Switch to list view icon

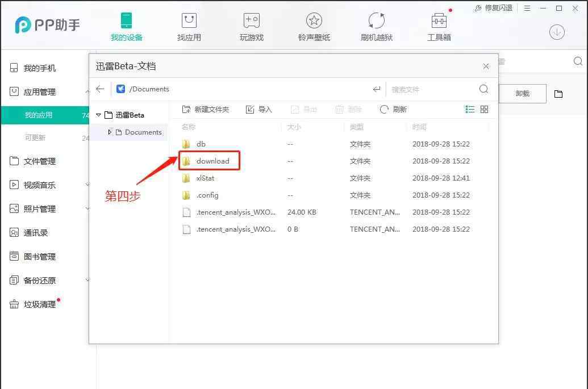tap(470, 109)
